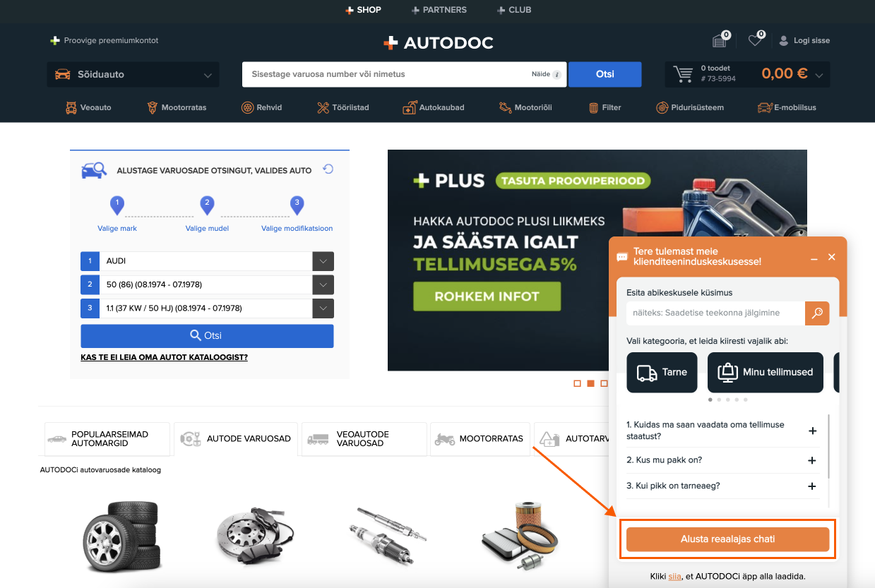Select the first banner carousel dot
The height and width of the screenshot is (588, 875).
[x=577, y=383]
